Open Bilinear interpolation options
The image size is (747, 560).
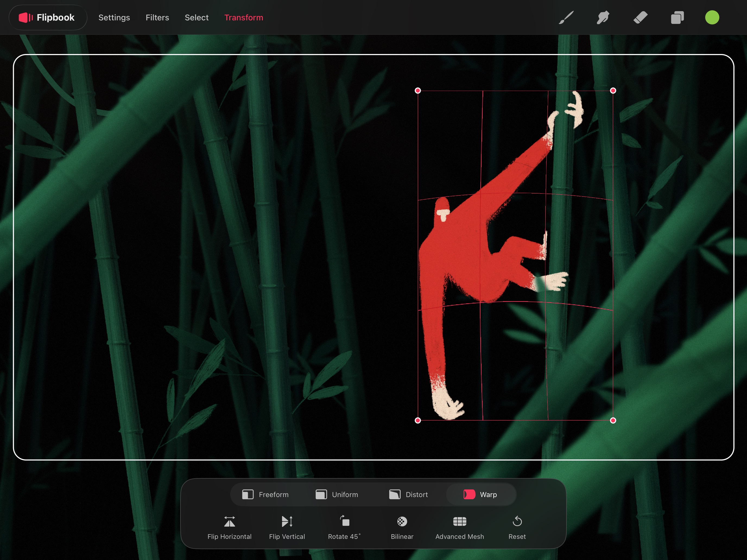(402, 521)
